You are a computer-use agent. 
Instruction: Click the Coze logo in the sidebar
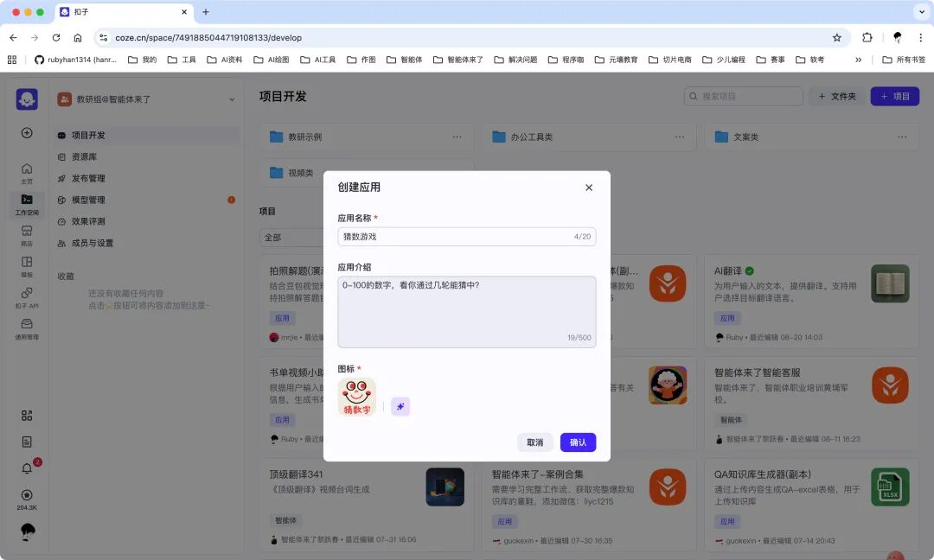pos(27,99)
